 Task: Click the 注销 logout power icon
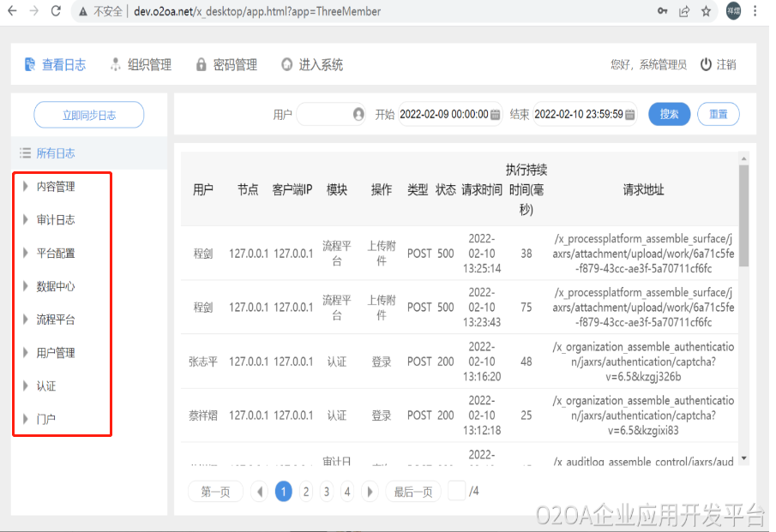click(706, 64)
